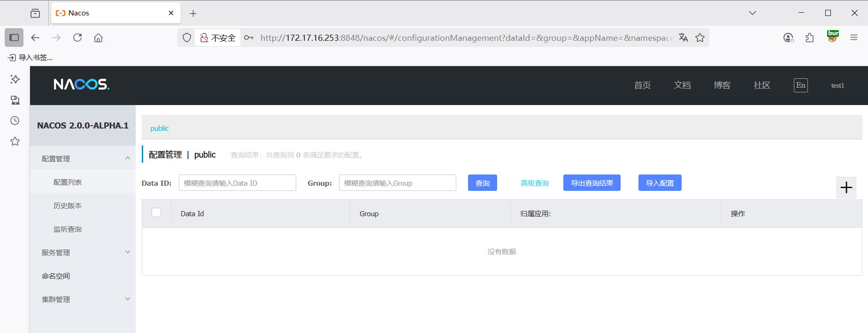
Task: Switch to the Nacos browser tab
Action: pyautogui.click(x=115, y=13)
